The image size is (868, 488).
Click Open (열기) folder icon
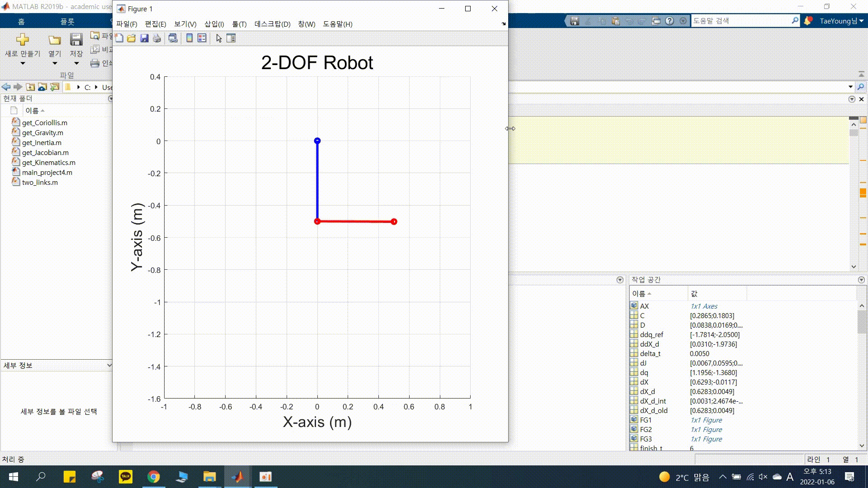pyautogui.click(x=55, y=40)
